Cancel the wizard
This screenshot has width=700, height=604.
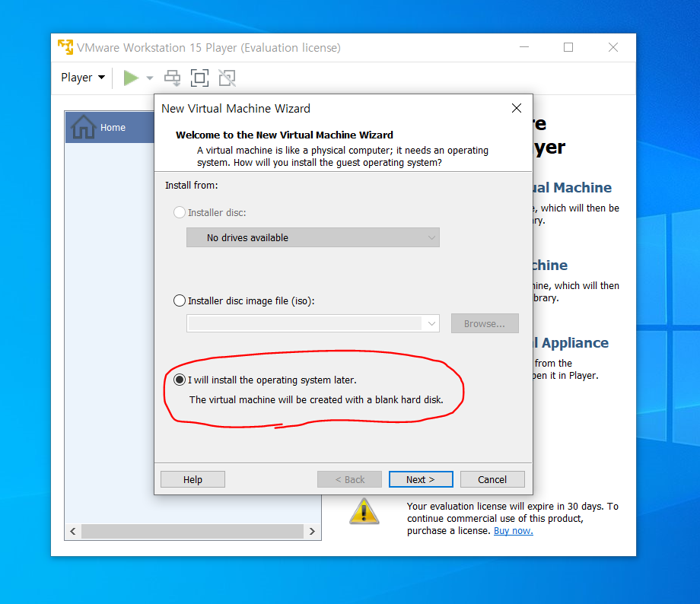(x=492, y=479)
